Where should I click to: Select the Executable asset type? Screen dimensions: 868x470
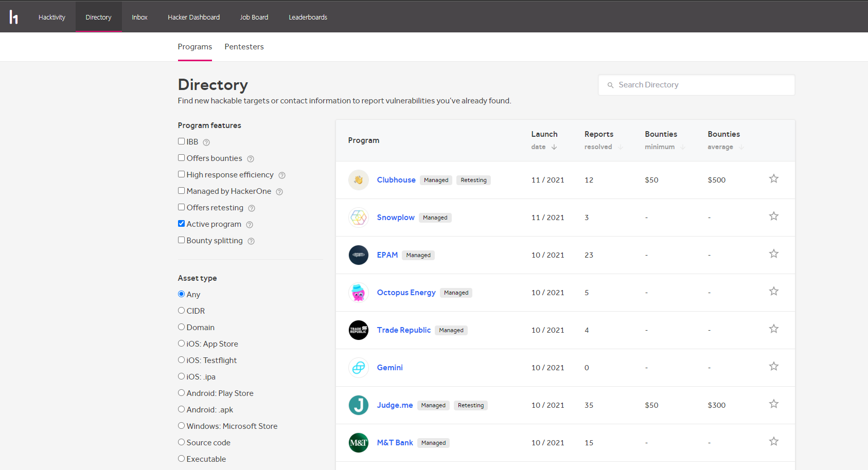[181, 459]
